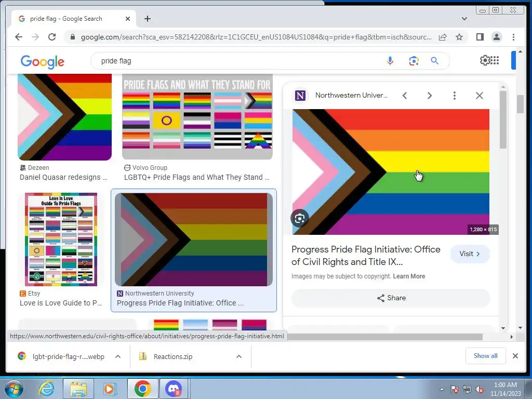Open the Reactions.zip download
The height and width of the screenshot is (399, 532).
pos(166,356)
